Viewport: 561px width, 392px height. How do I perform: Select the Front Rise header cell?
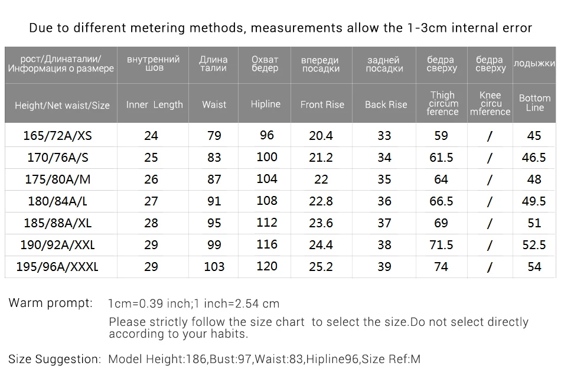click(322, 104)
